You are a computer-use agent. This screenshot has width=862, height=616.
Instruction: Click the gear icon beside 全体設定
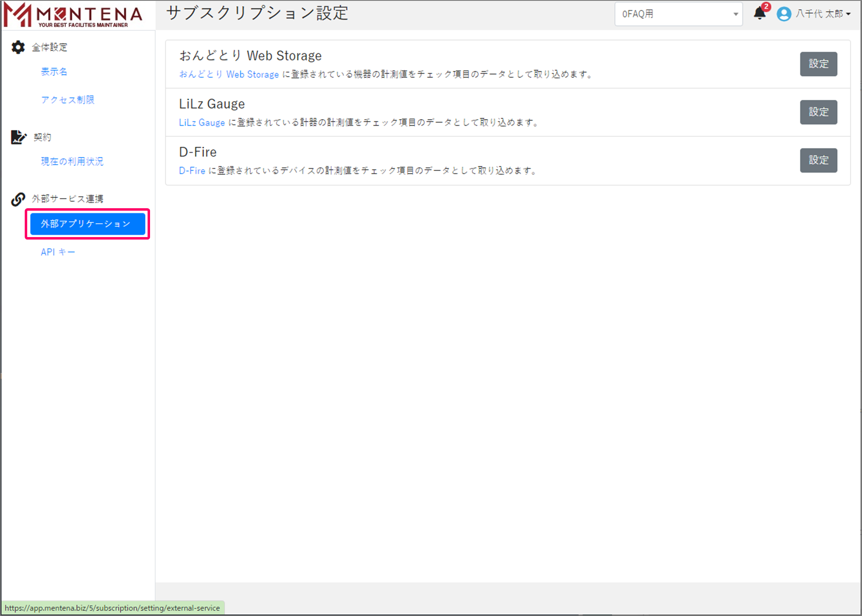coord(18,47)
